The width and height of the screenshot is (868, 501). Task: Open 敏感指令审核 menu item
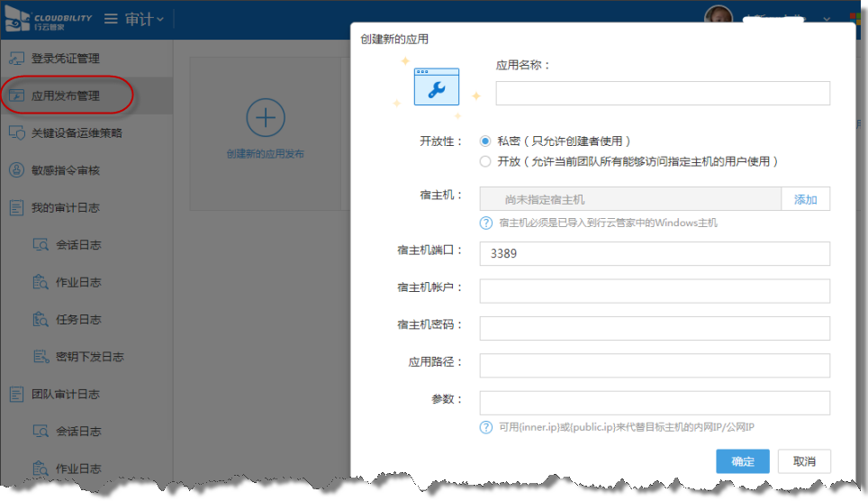pyautogui.click(x=66, y=170)
